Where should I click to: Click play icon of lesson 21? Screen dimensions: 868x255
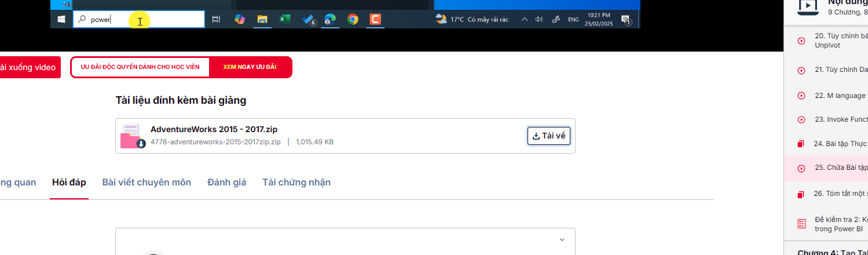801,70
